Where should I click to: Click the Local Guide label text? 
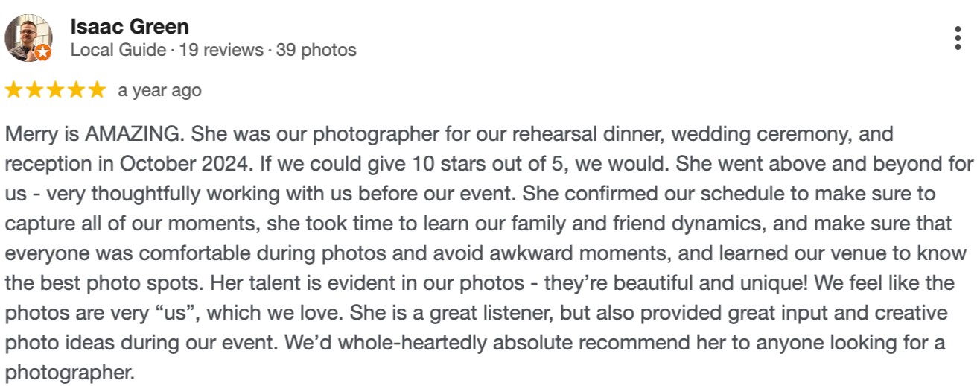[118, 51]
